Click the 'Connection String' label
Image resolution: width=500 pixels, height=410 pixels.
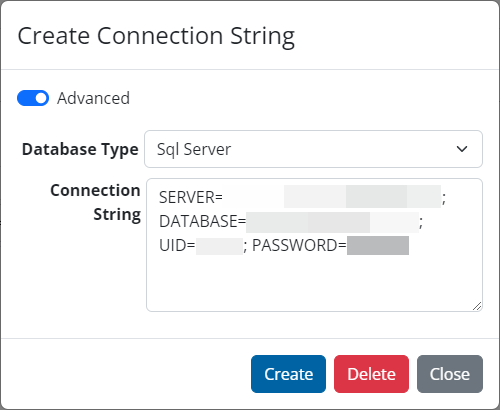pos(95,202)
